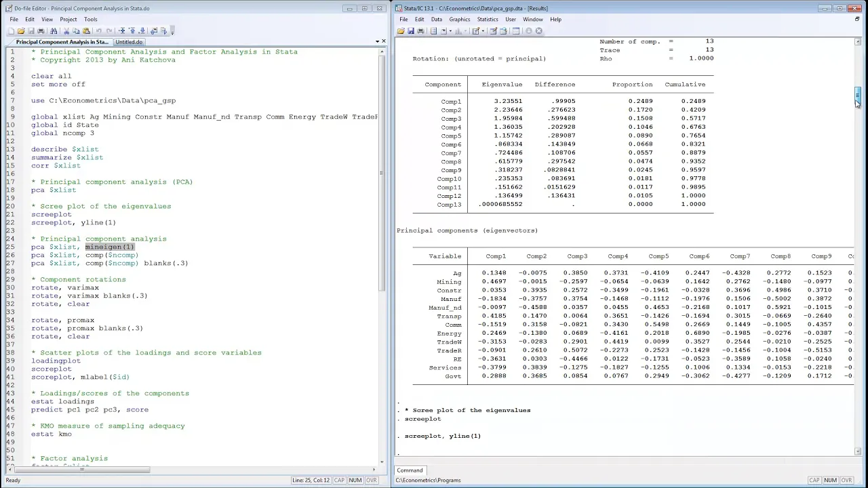Open File menu in Do-file Editor

point(14,19)
